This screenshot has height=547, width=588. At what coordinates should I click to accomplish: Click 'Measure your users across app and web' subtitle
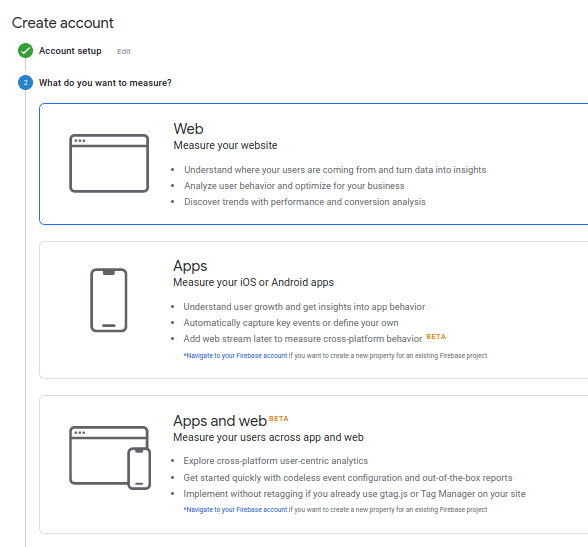coord(268,438)
